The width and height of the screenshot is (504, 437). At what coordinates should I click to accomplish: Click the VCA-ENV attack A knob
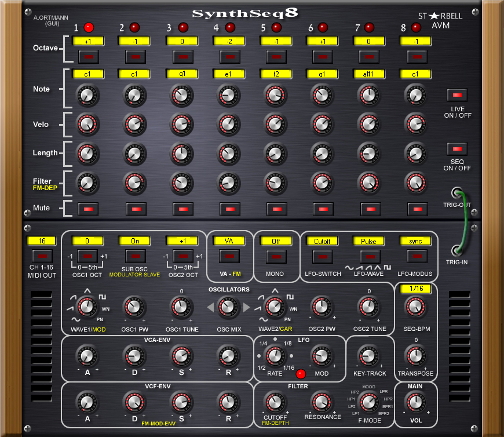[87, 356]
